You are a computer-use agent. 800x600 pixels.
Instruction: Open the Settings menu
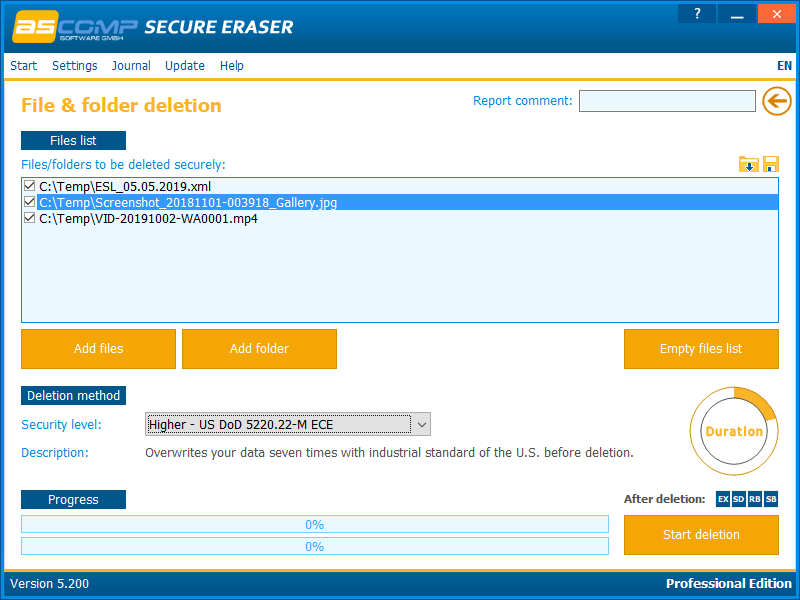pyautogui.click(x=74, y=65)
